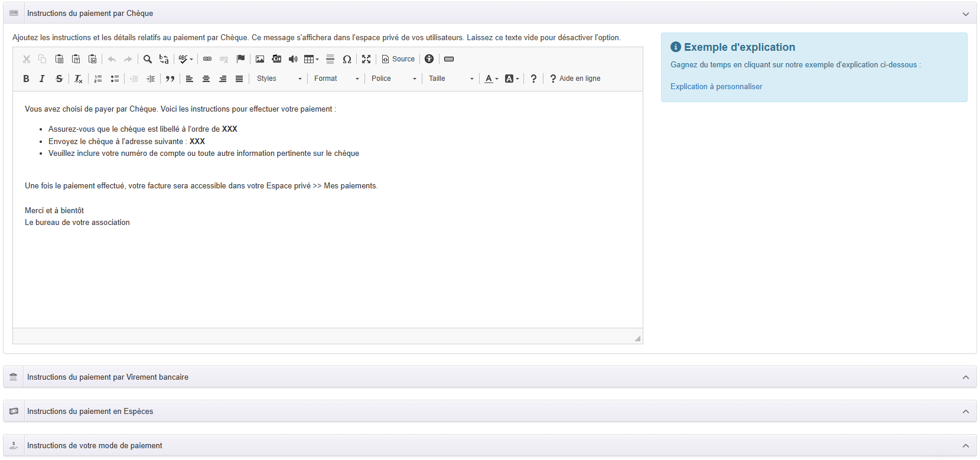Viewport: 980px width, 460px height.
Task: Center align the text
Action: 206,79
